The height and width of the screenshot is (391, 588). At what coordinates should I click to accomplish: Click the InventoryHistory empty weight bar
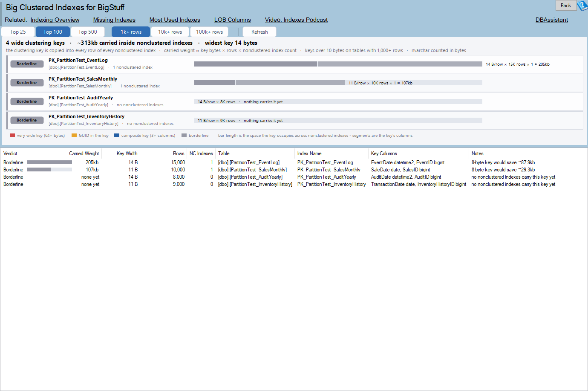(x=338, y=120)
